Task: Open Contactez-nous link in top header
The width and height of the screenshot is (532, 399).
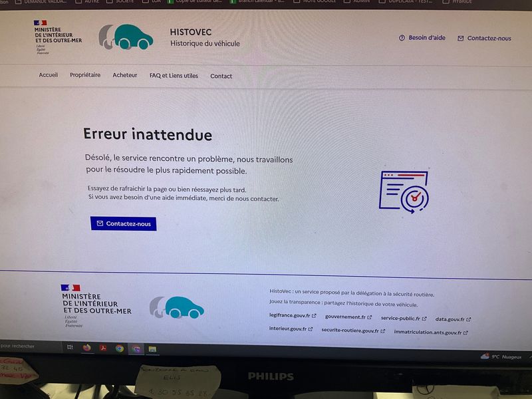Action: [x=484, y=39]
